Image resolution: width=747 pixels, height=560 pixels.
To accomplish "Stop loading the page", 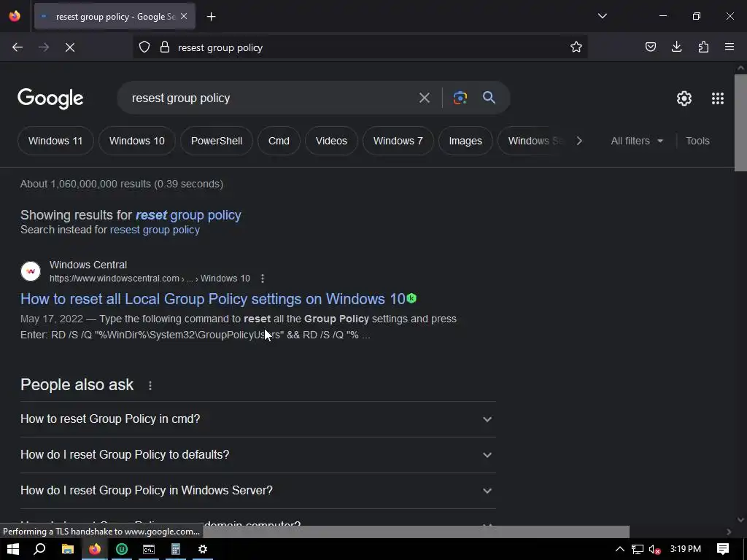I will point(70,47).
